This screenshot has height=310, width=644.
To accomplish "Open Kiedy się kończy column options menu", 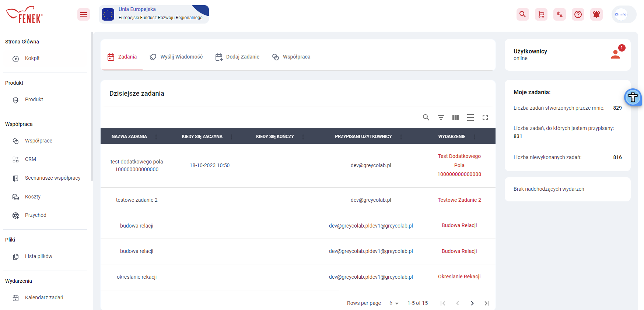I will click(303, 137).
